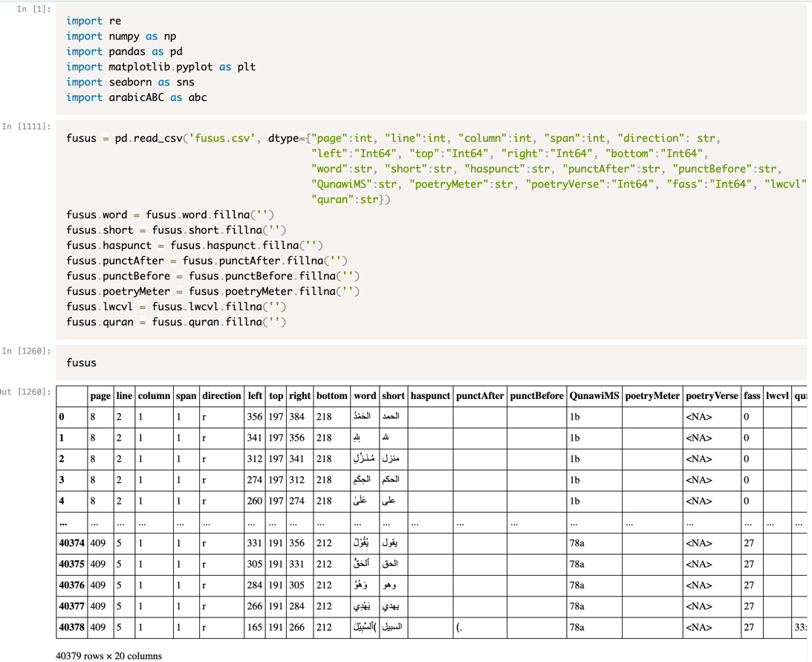Click row index 0 in the dataframe

[x=62, y=417]
